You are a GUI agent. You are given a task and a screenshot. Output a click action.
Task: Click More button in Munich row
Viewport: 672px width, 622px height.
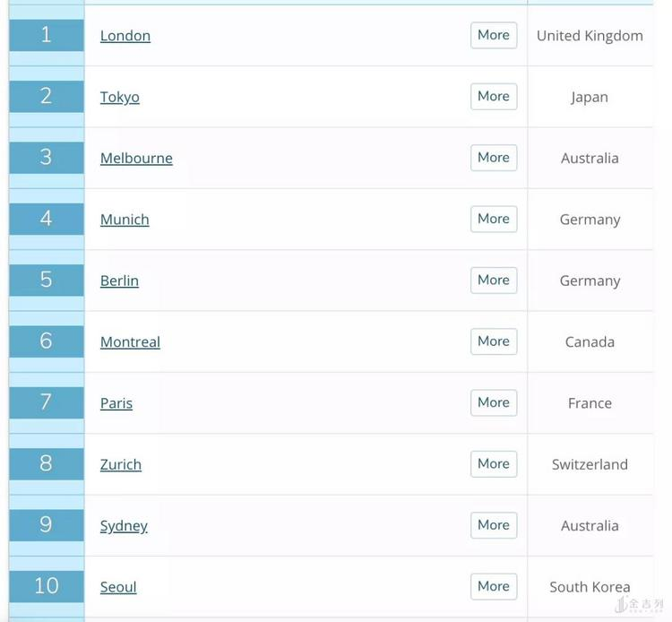[x=494, y=219]
